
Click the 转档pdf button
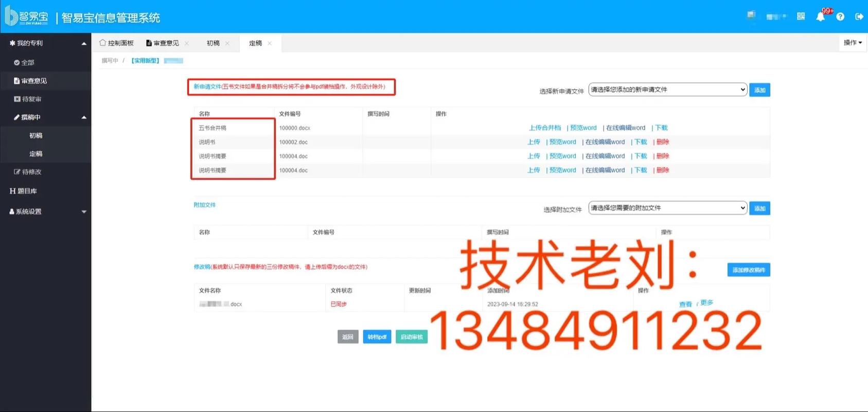pos(377,337)
